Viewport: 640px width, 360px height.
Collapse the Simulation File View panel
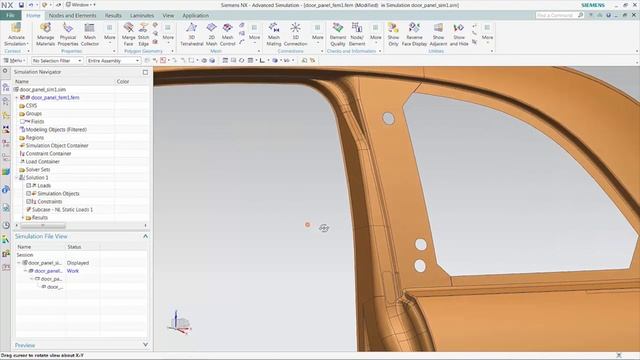145,236
